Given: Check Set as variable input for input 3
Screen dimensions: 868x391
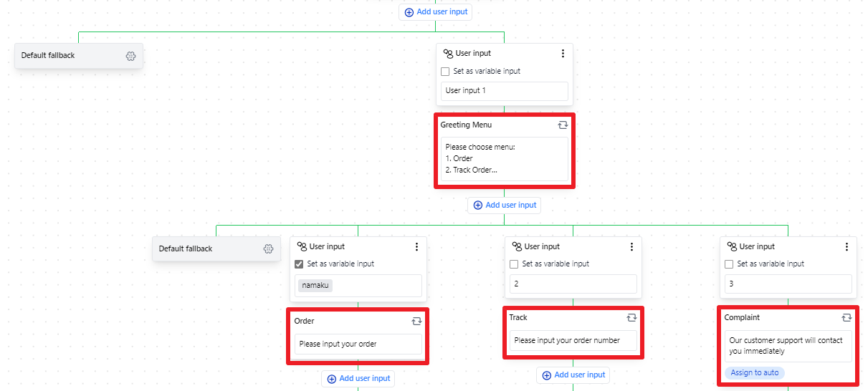Looking at the screenshot, I should click(729, 264).
